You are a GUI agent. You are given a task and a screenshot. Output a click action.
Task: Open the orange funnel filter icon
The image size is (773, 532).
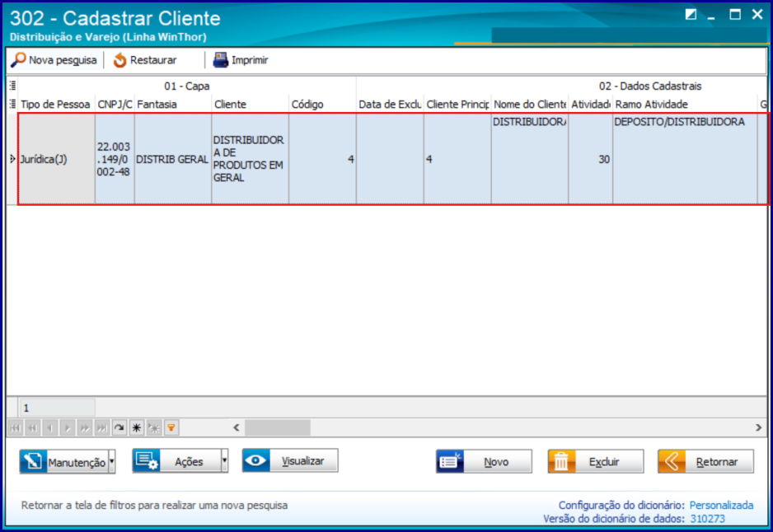[x=171, y=427]
